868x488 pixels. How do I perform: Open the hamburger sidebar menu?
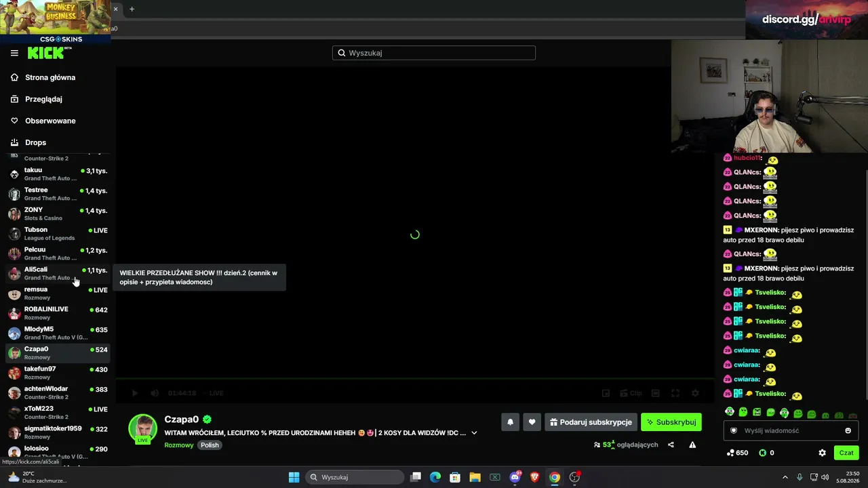14,53
